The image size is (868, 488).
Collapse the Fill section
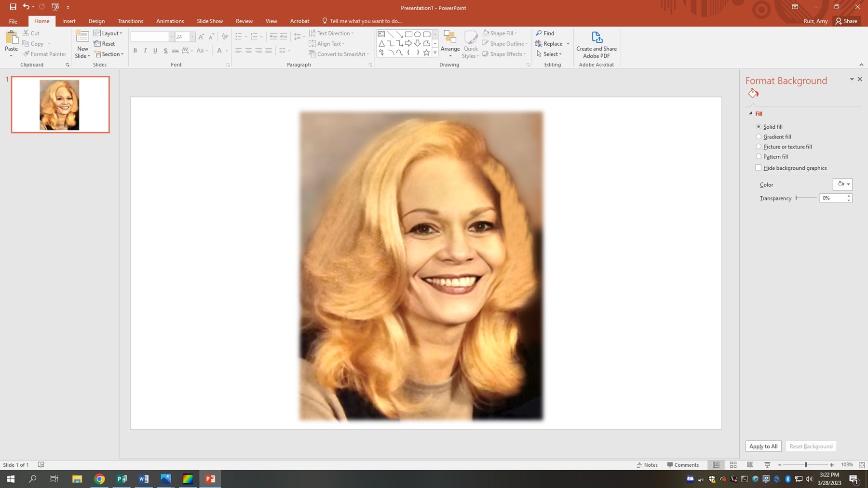tap(750, 114)
